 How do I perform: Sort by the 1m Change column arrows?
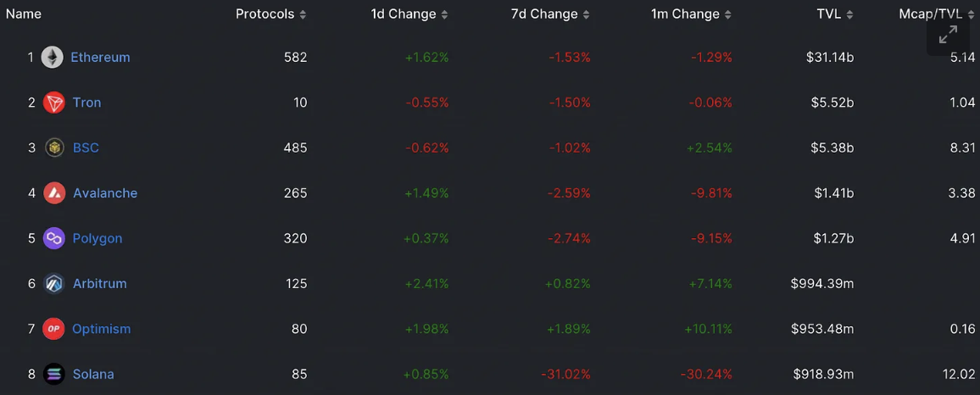point(728,15)
